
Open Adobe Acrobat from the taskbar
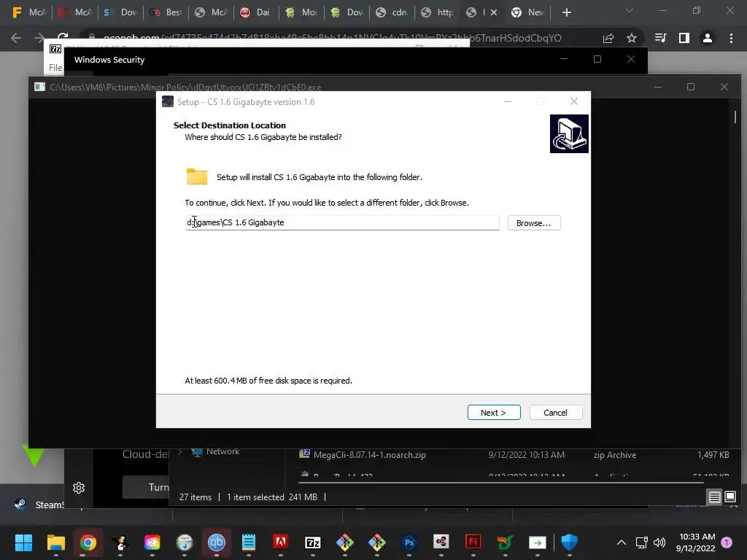coord(281,542)
